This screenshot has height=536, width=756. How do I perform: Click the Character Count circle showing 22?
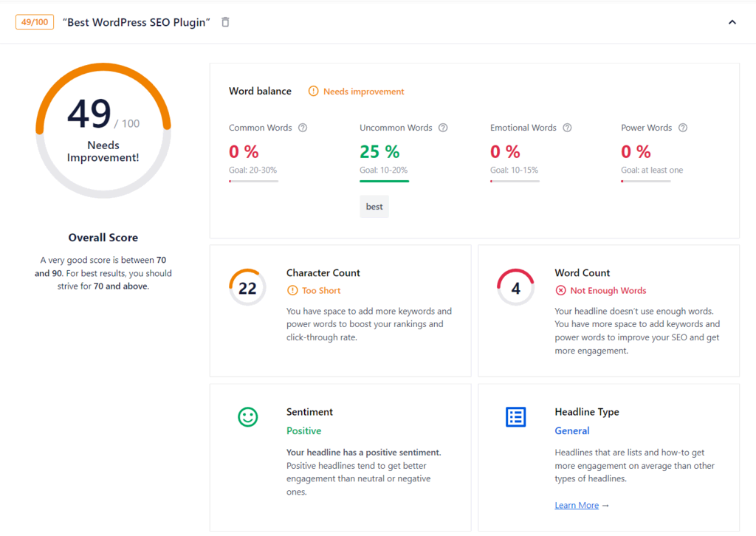coord(247,288)
